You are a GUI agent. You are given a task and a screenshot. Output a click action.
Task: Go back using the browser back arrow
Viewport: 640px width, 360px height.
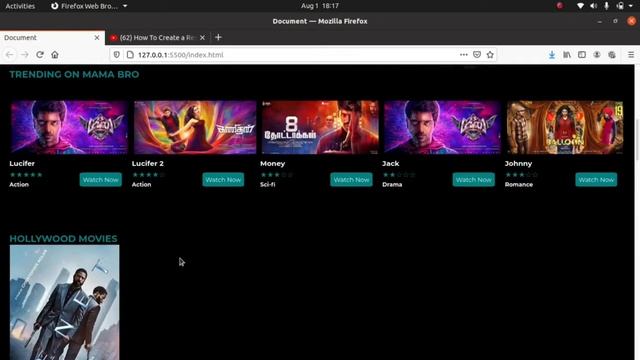[10, 55]
